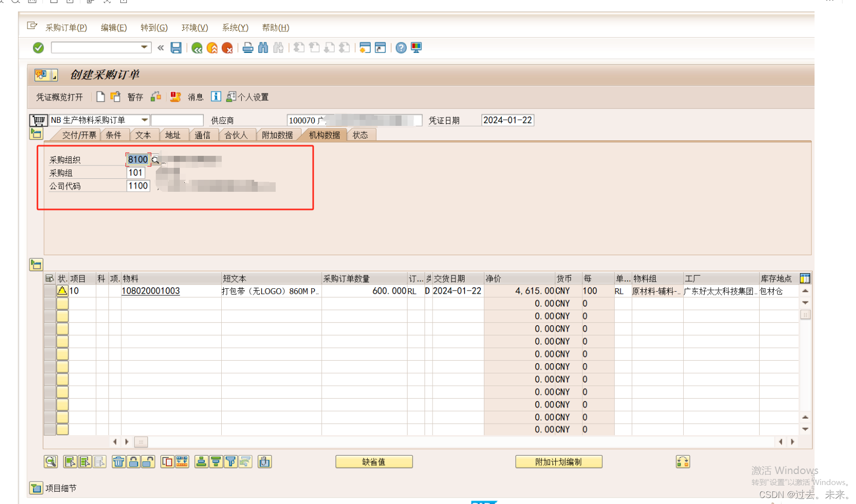Sort descending via the inverted pyramid icon

click(216, 462)
